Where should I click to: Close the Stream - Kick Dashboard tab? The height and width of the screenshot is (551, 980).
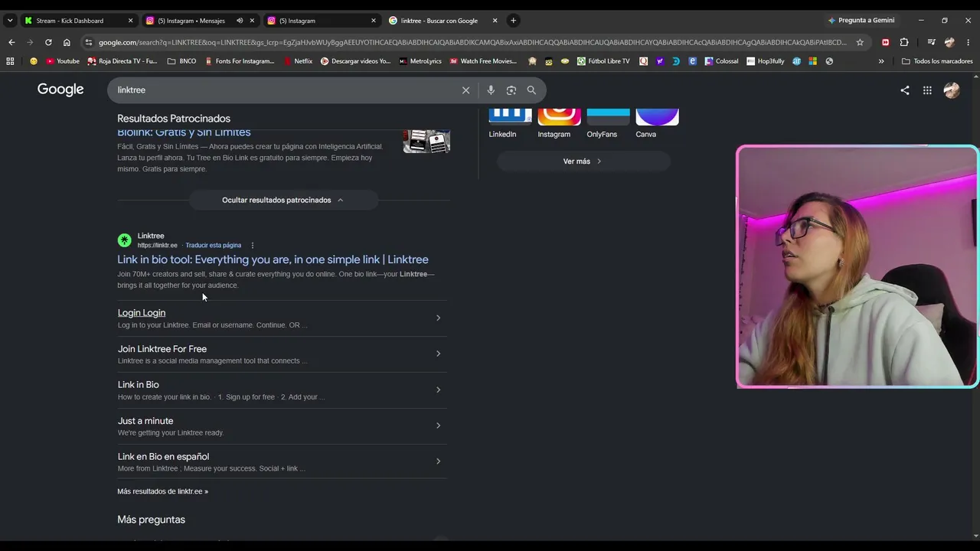tap(130, 21)
